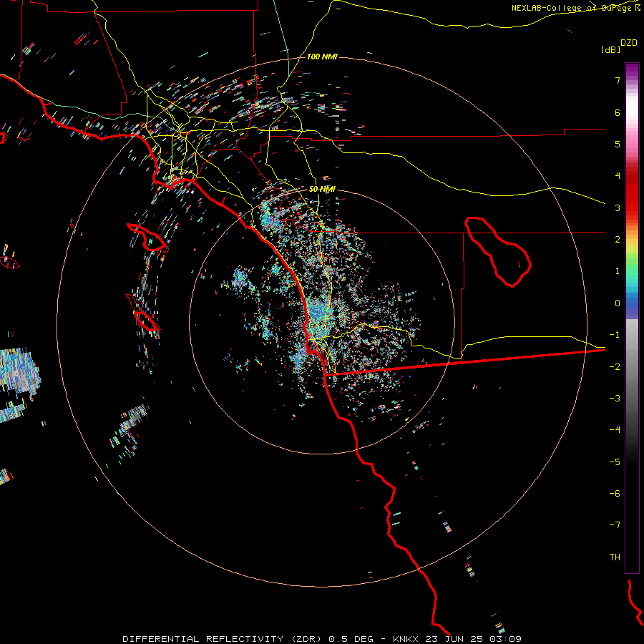Click the 6 value on color scale
The image size is (644, 644).
coord(618,112)
